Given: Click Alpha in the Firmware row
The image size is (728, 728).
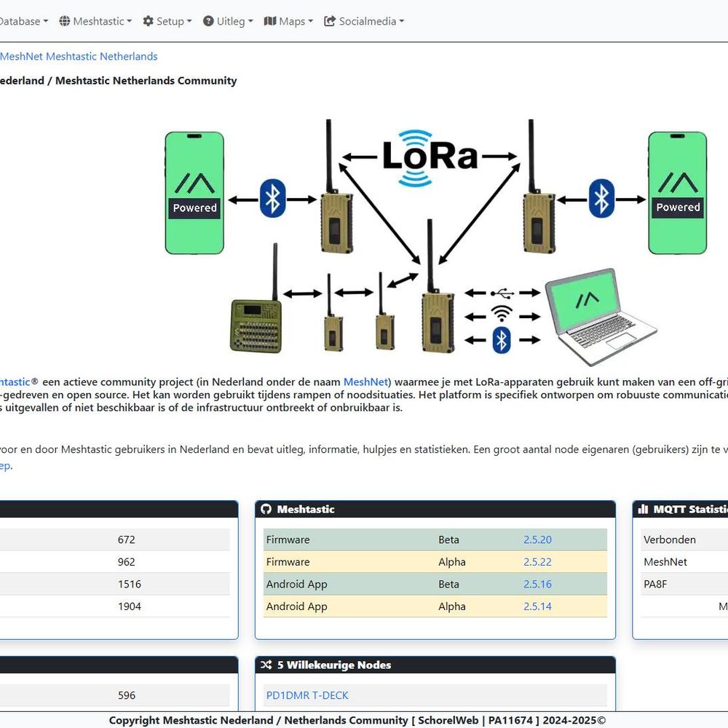Looking at the screenshot, I should (452, 562).
